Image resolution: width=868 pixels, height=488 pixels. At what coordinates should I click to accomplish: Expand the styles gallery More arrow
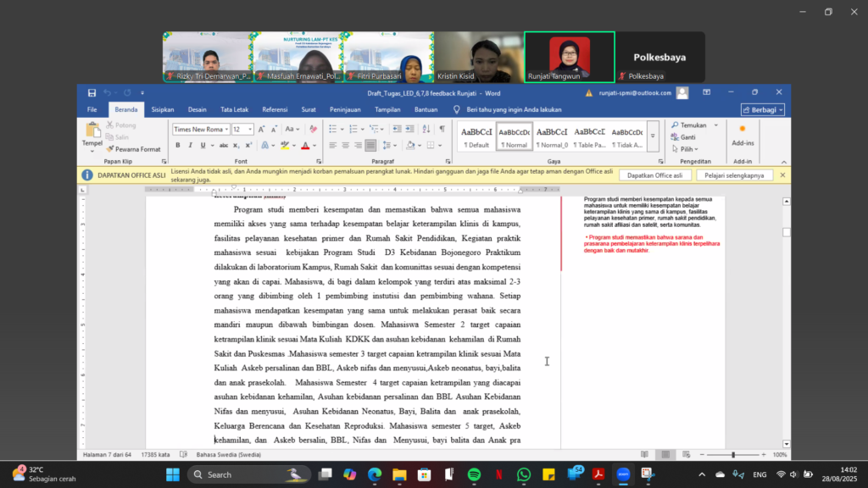[654, 136]
